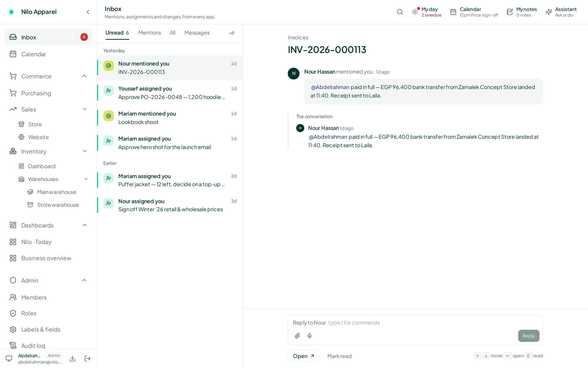Switch to the Mentions tab

[150, 33]
